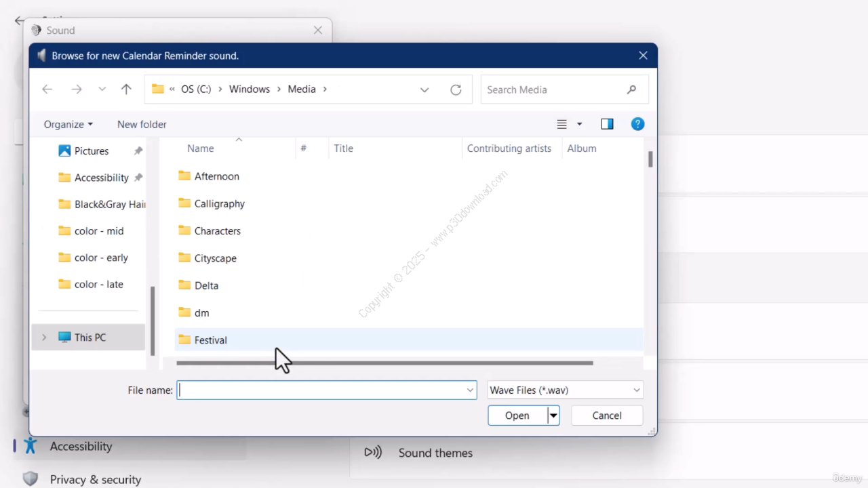This screenshot has height=488, width=868.
Task: Click the Up to parent folder arrow
Action: 126,89
